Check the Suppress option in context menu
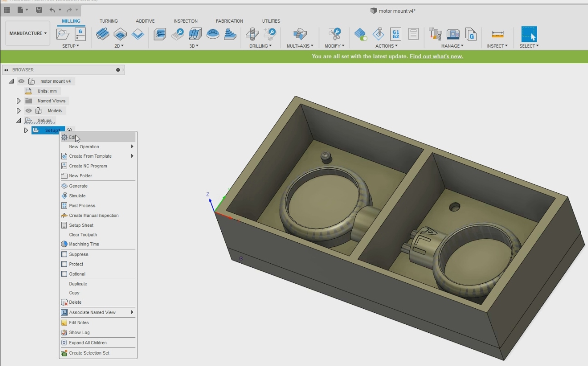 [65, 255]
